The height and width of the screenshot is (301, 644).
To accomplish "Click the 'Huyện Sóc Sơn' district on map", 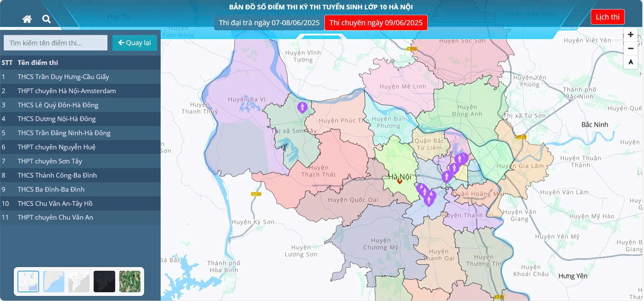I will pyautogui.click(x=462, y=41).
